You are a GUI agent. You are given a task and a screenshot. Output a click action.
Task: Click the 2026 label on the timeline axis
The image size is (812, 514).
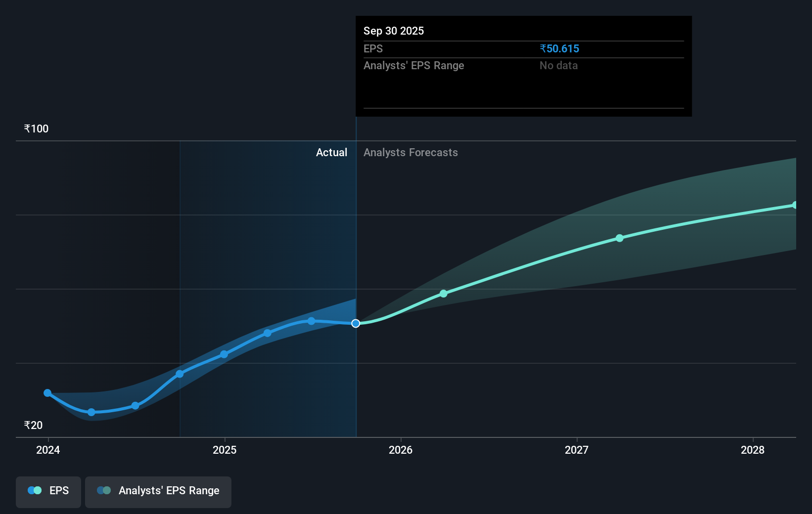401,450
